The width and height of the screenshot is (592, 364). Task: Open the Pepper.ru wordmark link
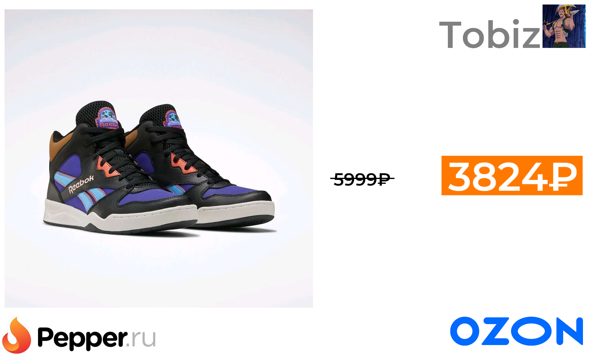97,338
